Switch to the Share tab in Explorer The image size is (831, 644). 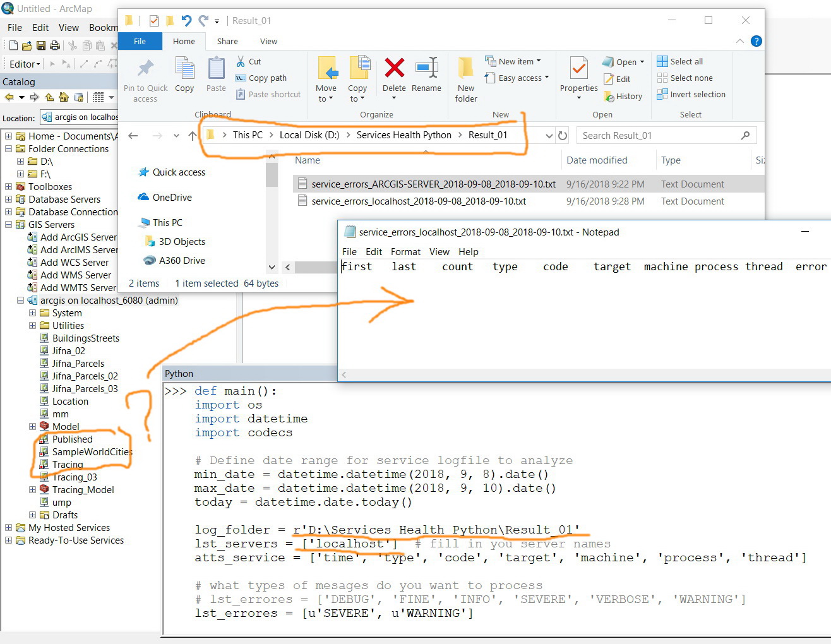tap(227, 41)
